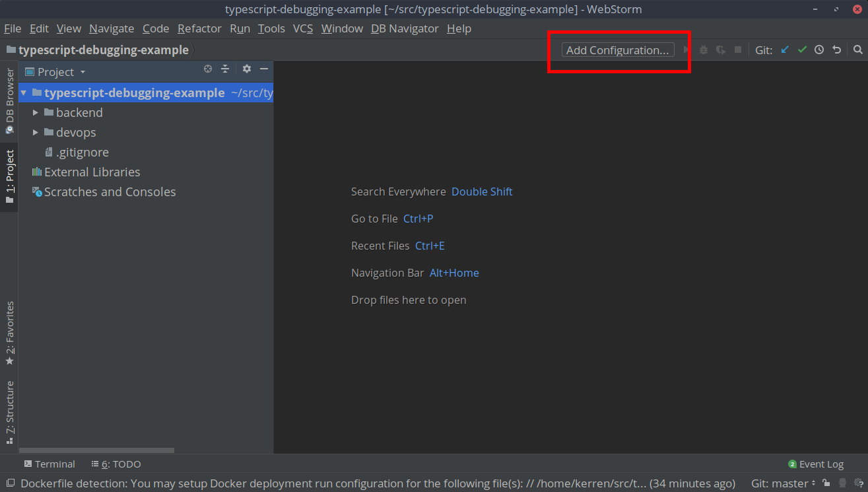Click the Project panel window icon beside the title

30,72
